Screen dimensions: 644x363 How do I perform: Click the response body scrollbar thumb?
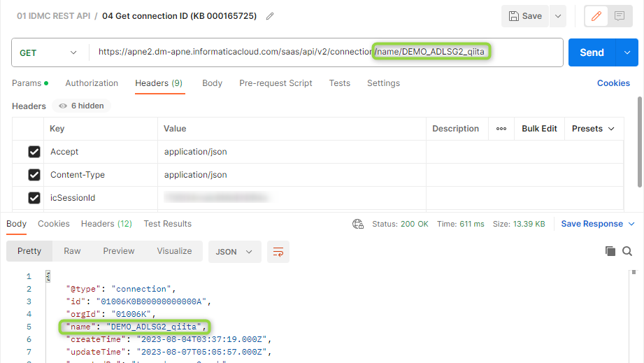tap(634, 272)
